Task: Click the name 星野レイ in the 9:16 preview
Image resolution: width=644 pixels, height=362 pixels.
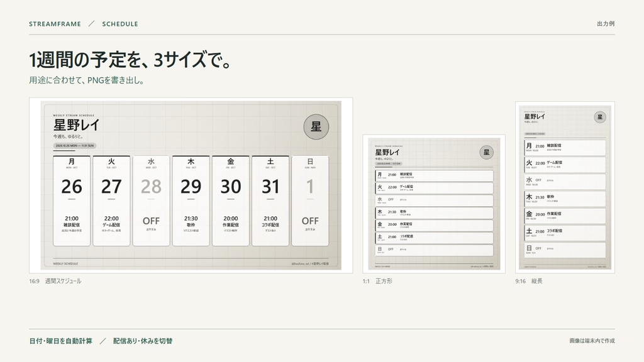Action: (x=535, y=116)
